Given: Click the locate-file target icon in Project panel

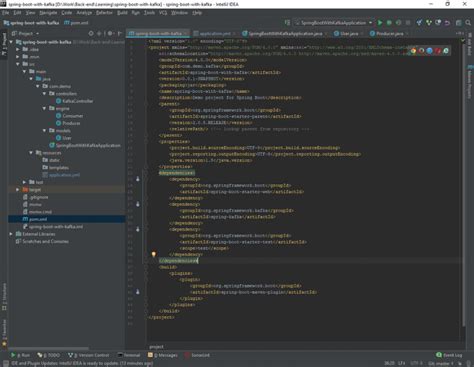Looking at the screenshot, I should click(x=91, y=33).
